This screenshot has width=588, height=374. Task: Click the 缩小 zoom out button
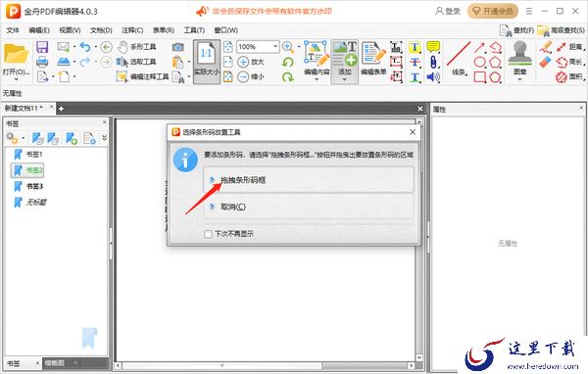pyautogui.click(x=251, y=76)
